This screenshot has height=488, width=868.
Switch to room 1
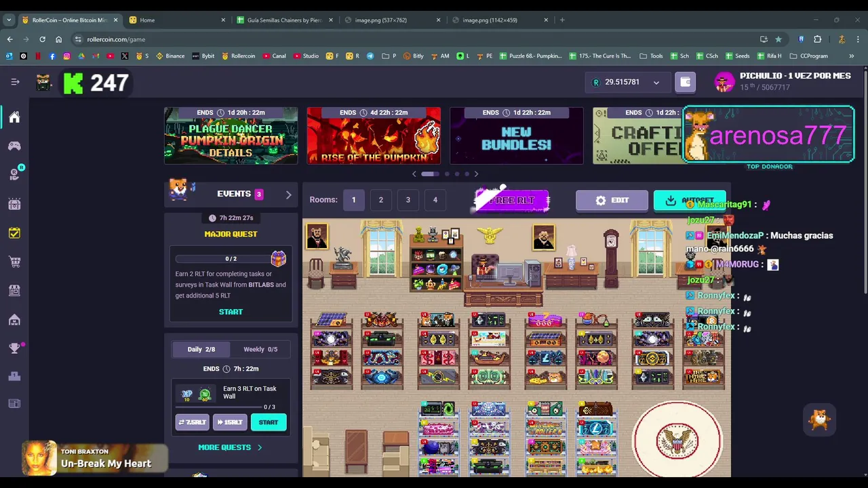[353, 200]
